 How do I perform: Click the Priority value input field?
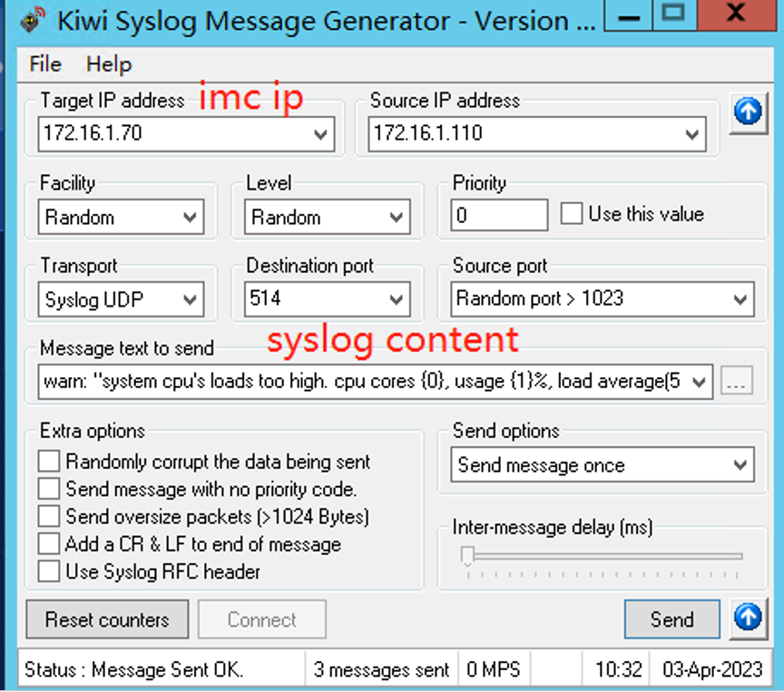(x=499, y=215)
